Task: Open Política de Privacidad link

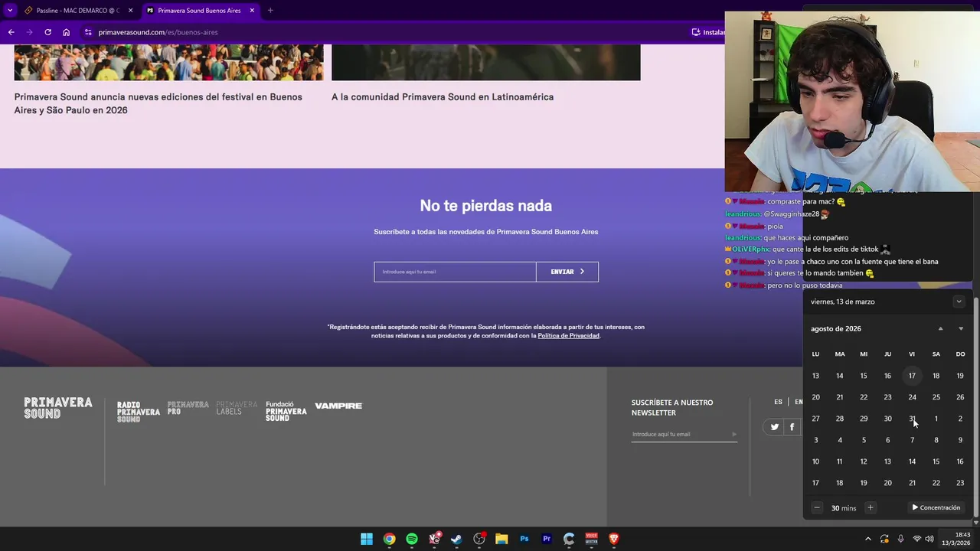Action: pos(569,336)
